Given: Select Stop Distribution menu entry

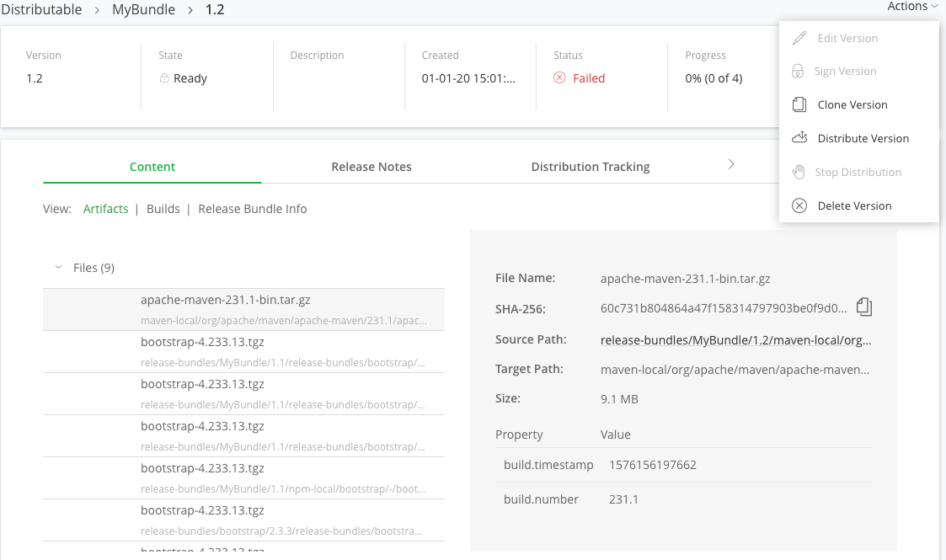Looking at the screenshot, I should [x=858, y=173].
